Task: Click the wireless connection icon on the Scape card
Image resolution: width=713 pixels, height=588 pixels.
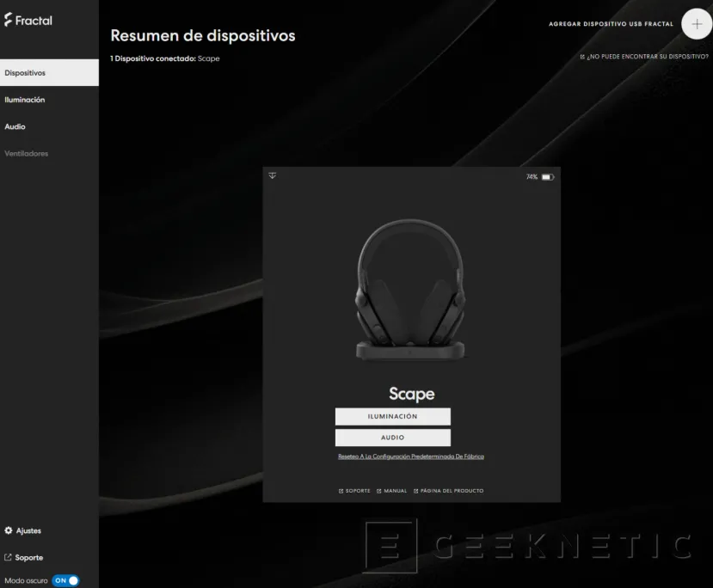Action: click(273, 175)
